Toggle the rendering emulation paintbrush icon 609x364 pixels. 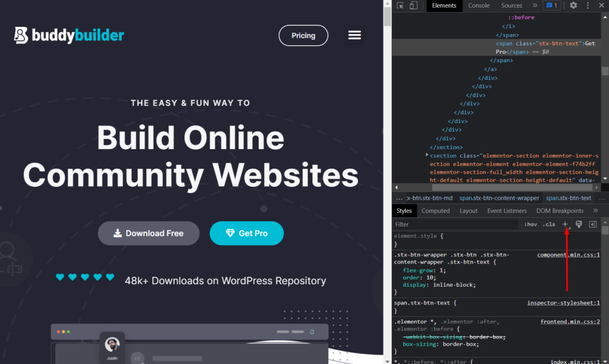point(579,224)
